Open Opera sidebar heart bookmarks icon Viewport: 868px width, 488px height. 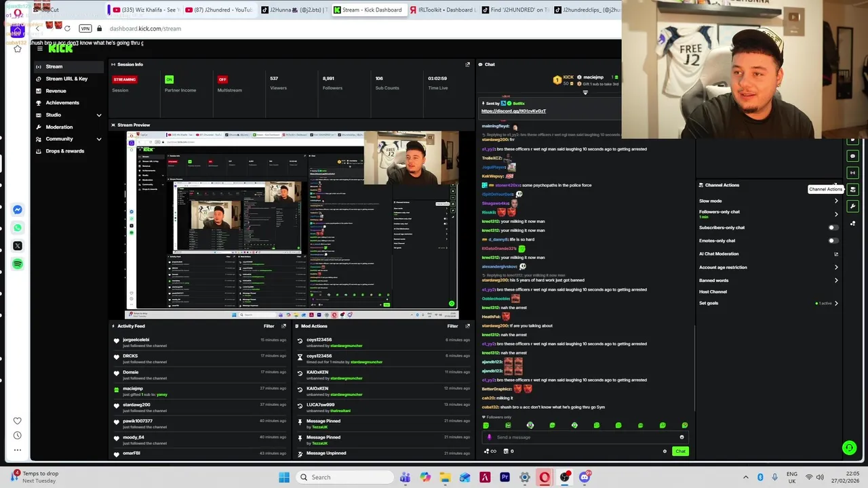pyautogui.click(x=18, y=421)
